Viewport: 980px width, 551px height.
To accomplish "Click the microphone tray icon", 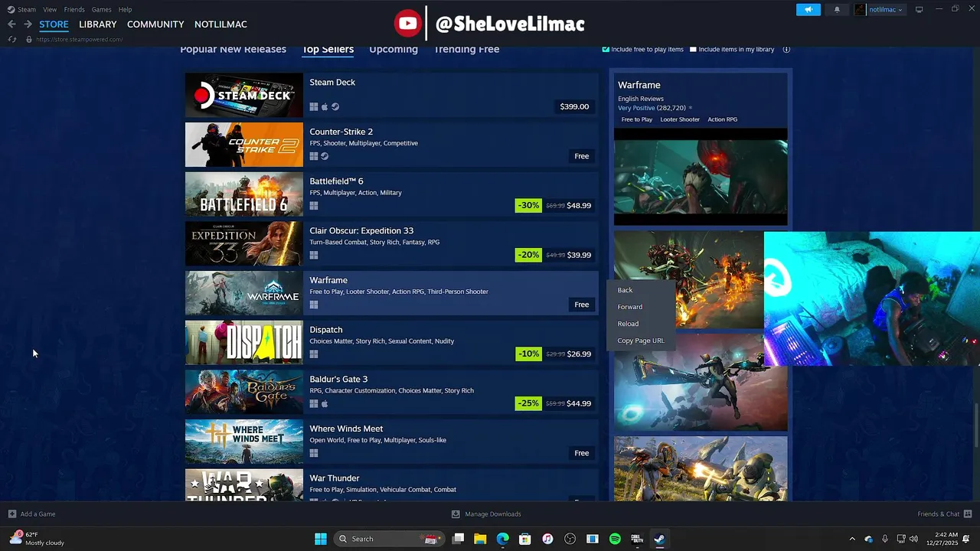I will click(x=885, y=539).
